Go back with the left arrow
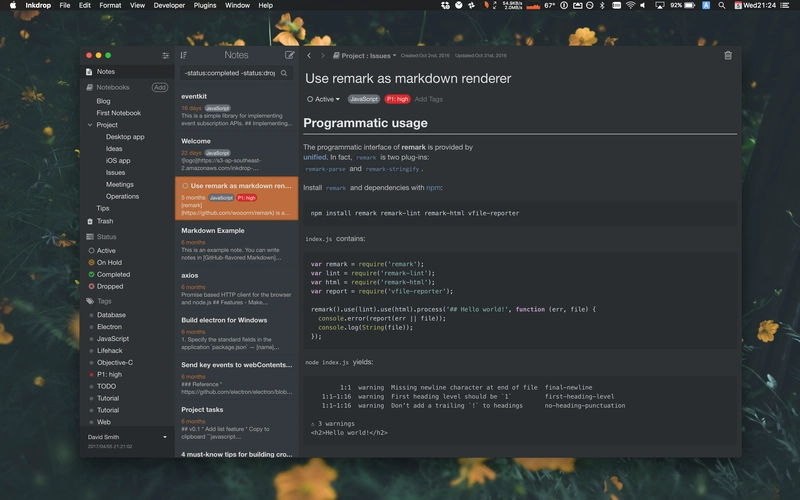800x500 pixels. [309, 56]
